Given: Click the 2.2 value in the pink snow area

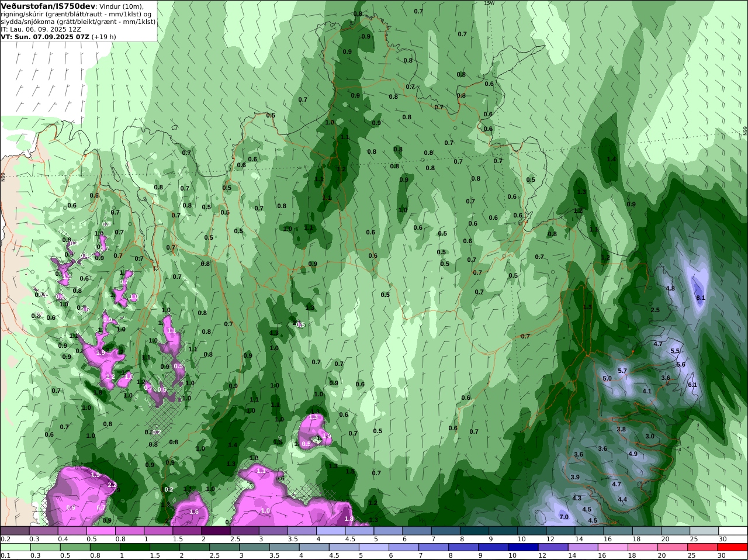Looking at the screenshot, I should (112, 485).
